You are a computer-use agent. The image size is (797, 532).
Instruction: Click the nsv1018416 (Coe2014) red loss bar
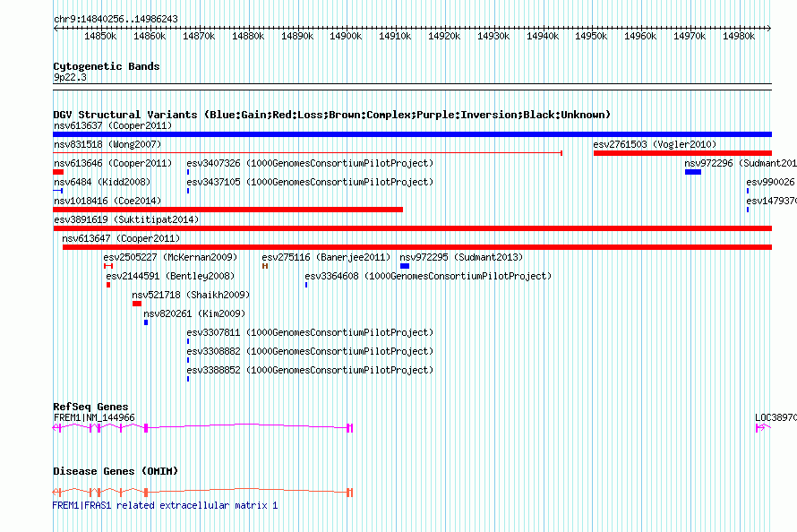[x=227, y=210]
